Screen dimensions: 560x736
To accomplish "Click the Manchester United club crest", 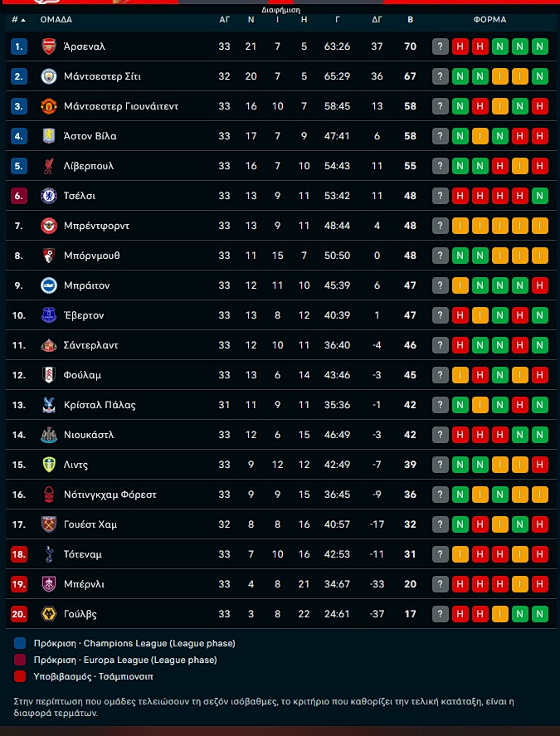I will tap(48, 106).
